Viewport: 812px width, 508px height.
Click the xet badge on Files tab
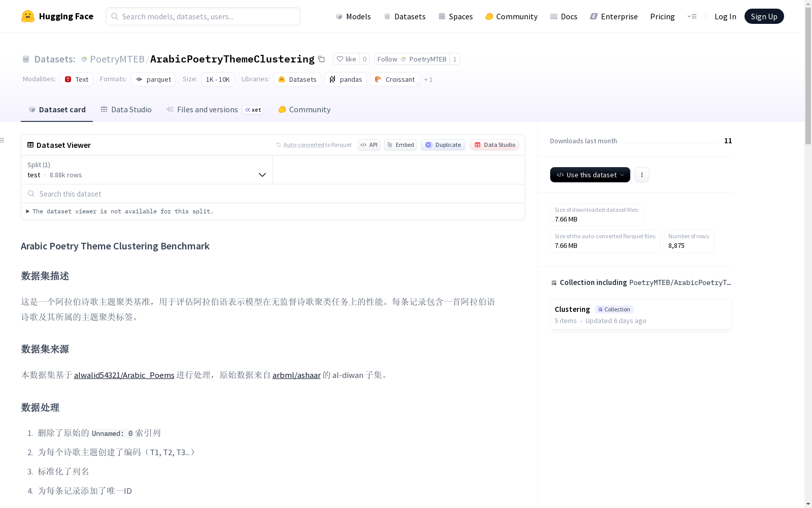tap(253, 110)
